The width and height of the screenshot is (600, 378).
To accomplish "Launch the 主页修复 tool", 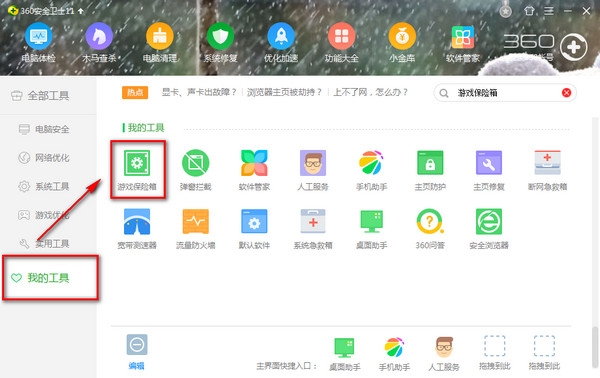I will (x=489, y=170).
